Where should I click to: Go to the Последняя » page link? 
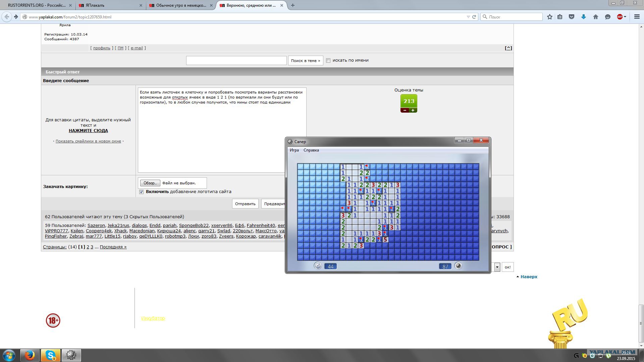point(113,247)
